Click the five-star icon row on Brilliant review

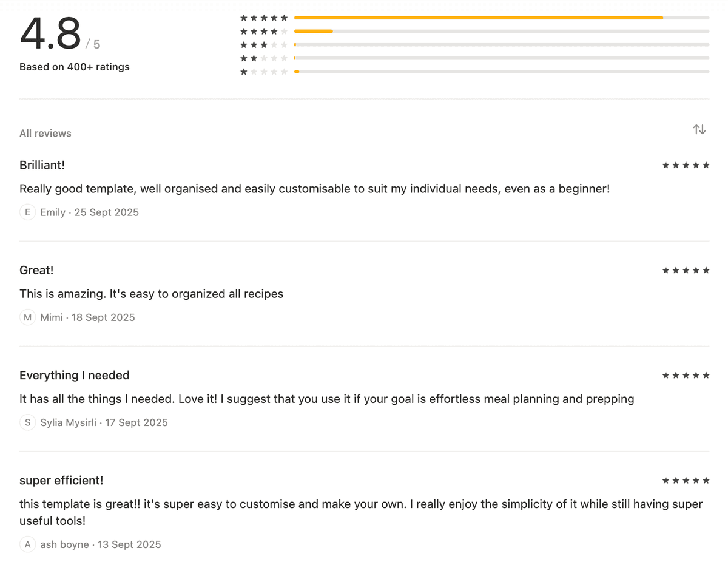(686, 164)
